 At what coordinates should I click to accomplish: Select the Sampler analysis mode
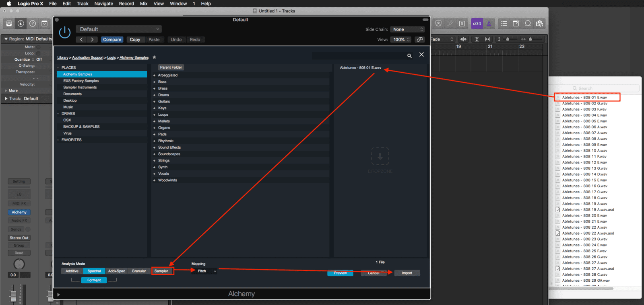tap(161, 271)
